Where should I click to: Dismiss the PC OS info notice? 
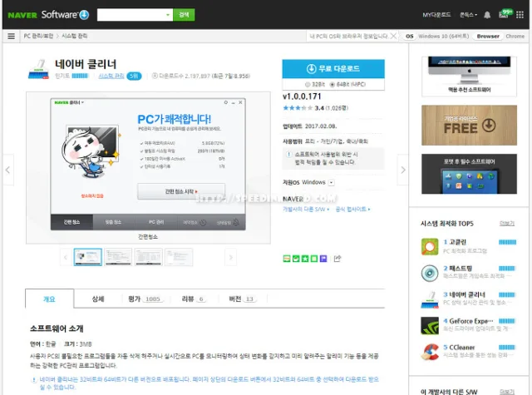tap(393, 36)
